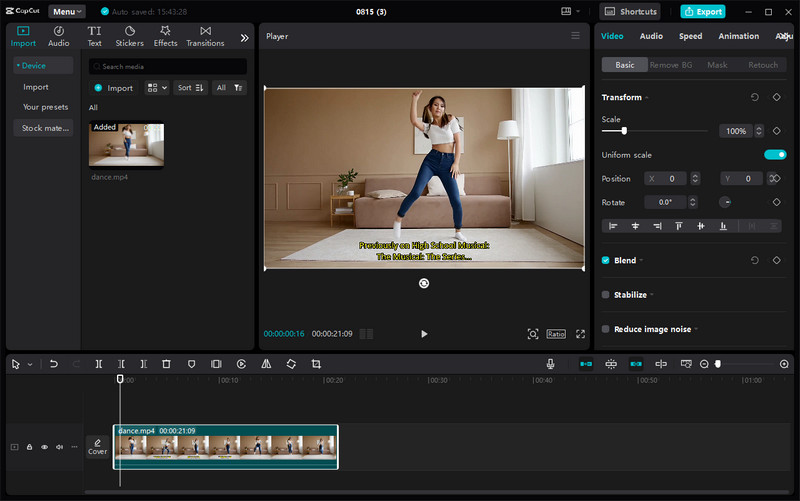Undo the last action in timeline toolbar
Image resolution: width=800 pixels, height=501 pixels.
click(x=53, y=364)
